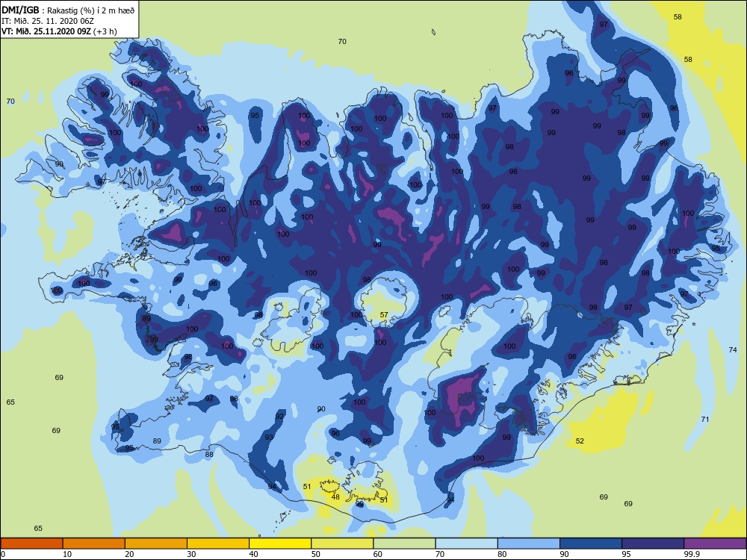The height and width of the screenshot is (560, 747).
Task: Select the '90' humidity value on the map
Action: pyautogui.click(x=321, y=409)
